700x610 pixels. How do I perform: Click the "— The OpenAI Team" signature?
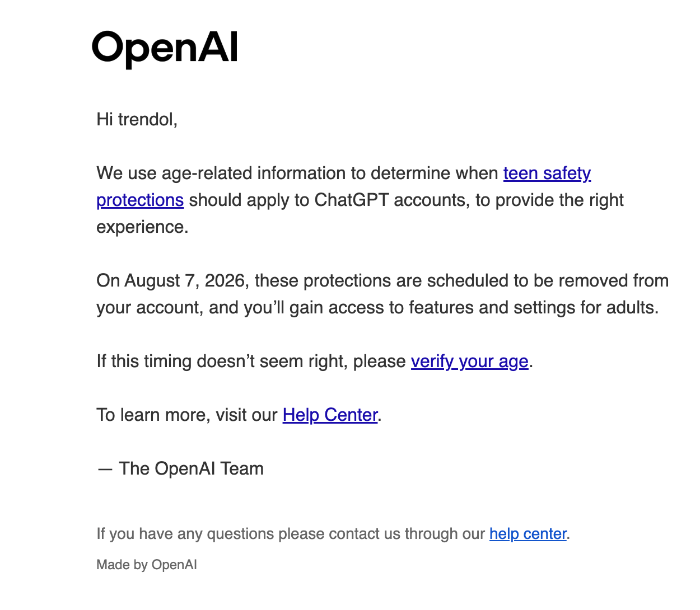coord(180,468)
